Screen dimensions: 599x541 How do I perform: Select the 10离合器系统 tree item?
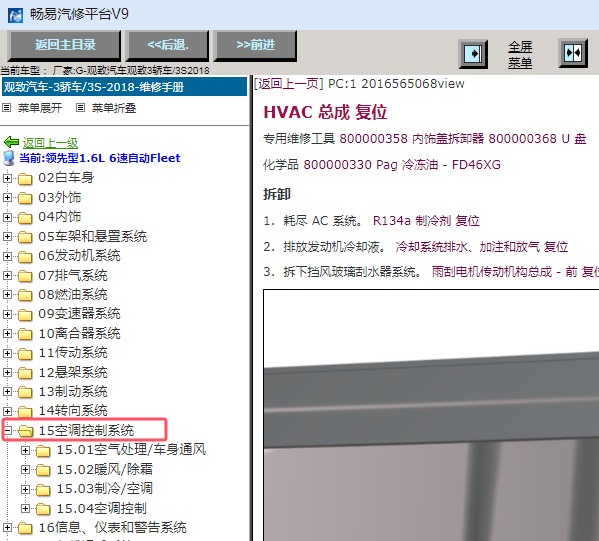[79, 334]
